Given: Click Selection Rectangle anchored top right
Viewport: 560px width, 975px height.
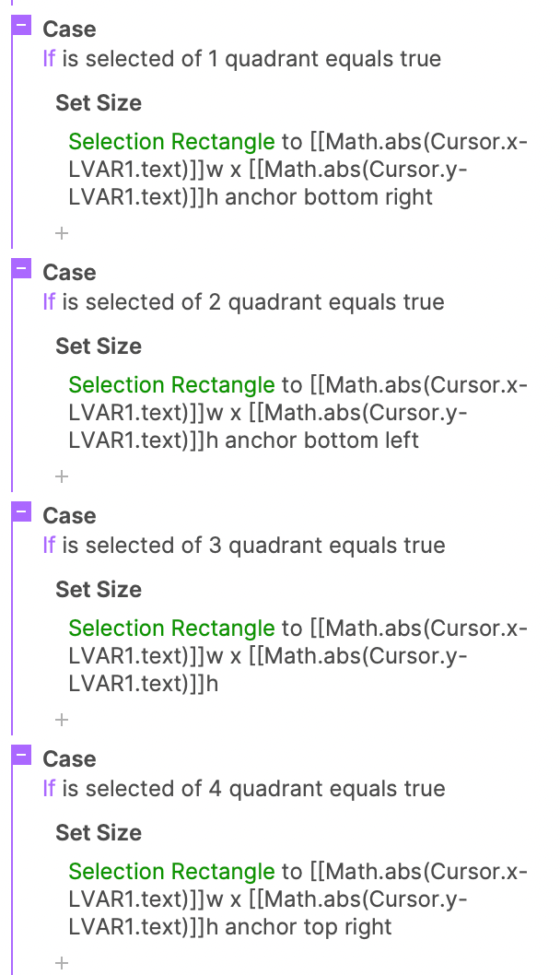Looking at the screenshot, I should click(x=171, y=872).
